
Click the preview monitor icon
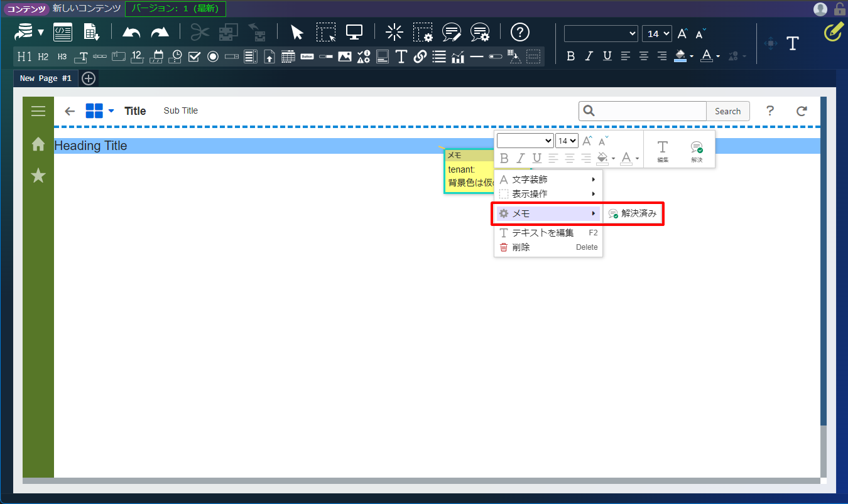pyautogui.click(x=354, y=32)
